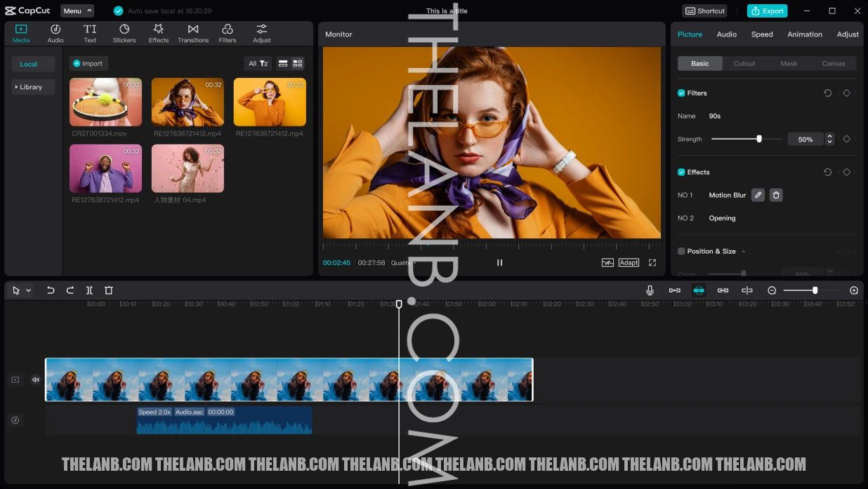Disable the Effects checkbox
This screenshot has width=868, height=489.
click(681, 172)
